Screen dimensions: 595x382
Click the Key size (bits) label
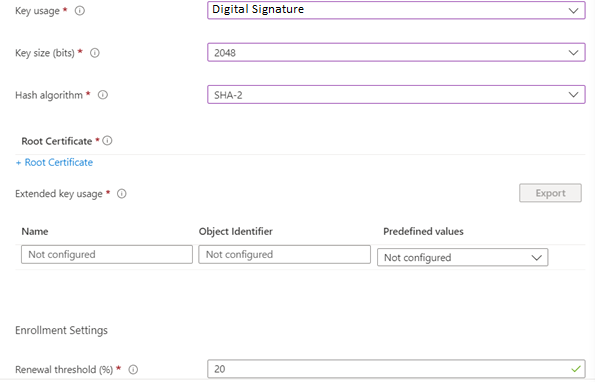[45, 53]
